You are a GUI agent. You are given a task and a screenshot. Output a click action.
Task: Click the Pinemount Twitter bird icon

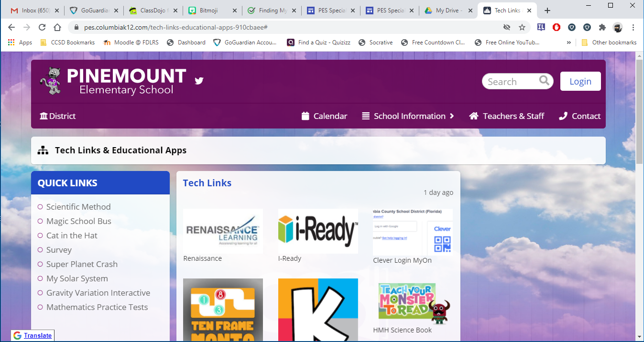pos(199,81)
